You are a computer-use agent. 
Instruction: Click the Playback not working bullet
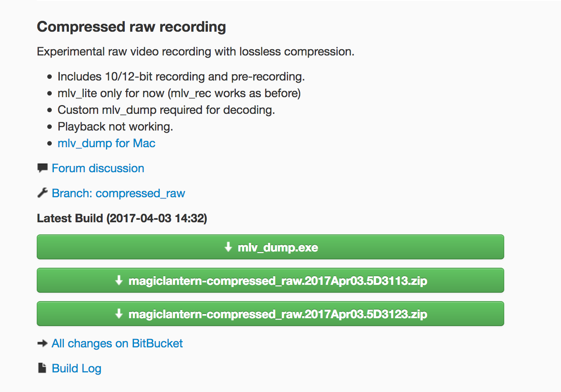[115, 127]
